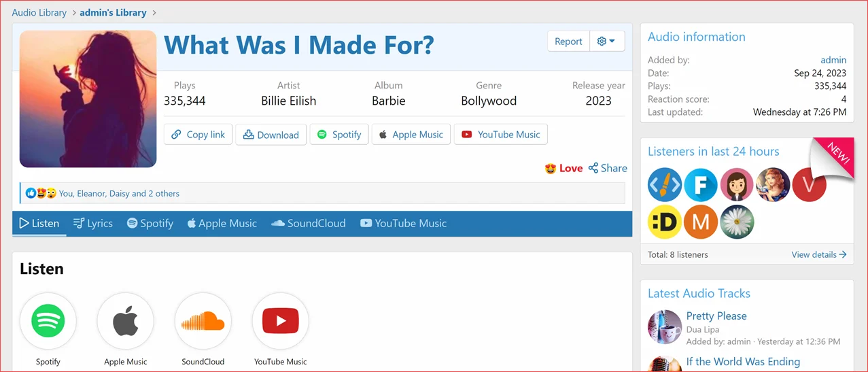
Task: Click the Share icon link
Action: (608, 168)
